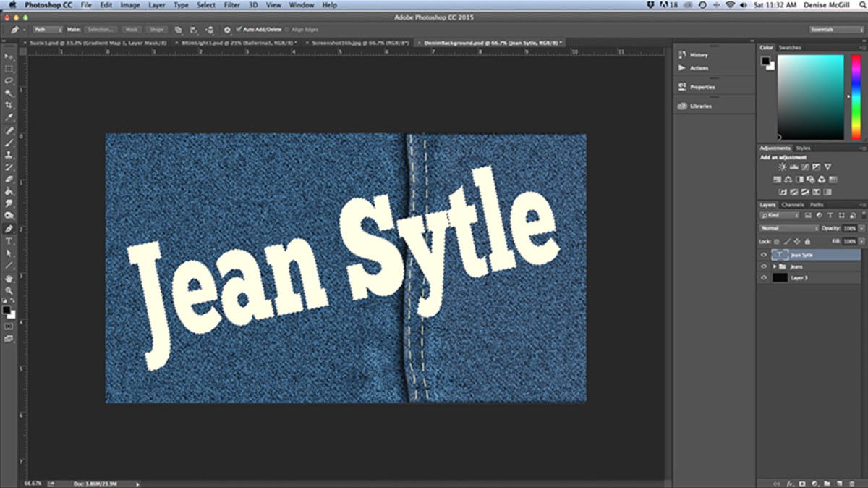
Task: Open the Libraries panel
Action: tap(700, 106)
